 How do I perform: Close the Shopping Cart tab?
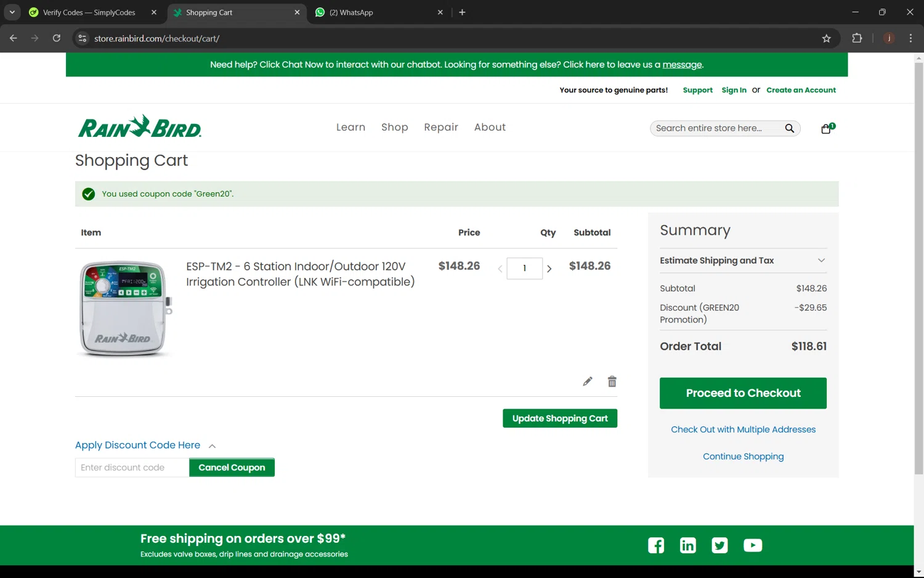[297, 12]
